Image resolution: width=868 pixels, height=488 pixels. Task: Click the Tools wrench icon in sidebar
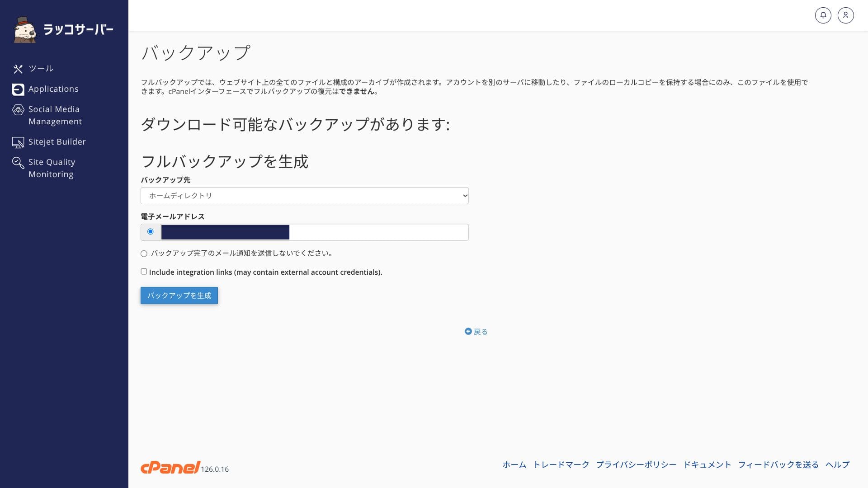pos(18,69)
